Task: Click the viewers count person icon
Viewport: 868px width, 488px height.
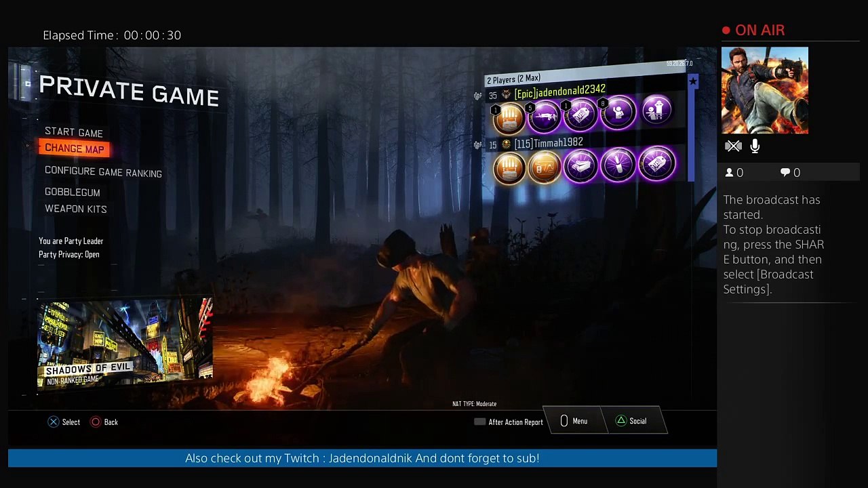Action: pos(729,173)
